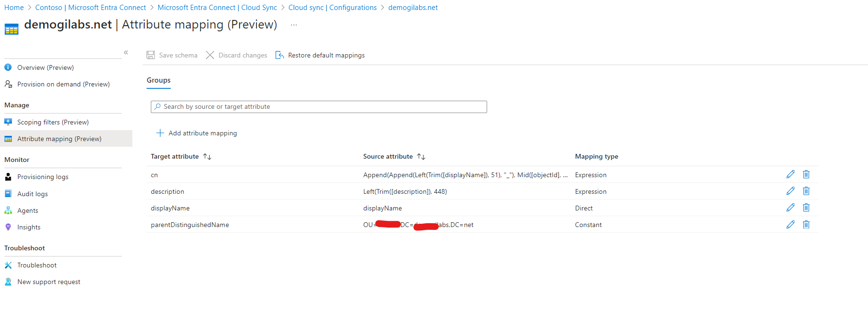Click the plus icon for Add attribute mapping
Image resolution: width=868 pixels, height=323 pixels.
click(160, 133)
